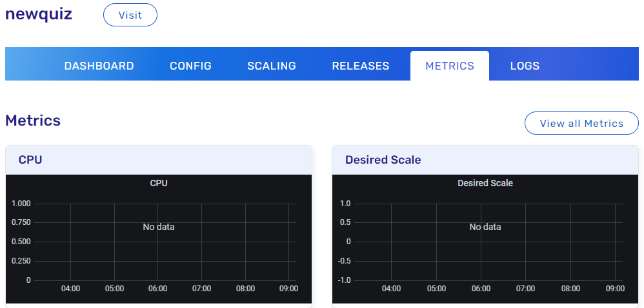Click the 1.000 y-axis label on the CPU chart
This screenshot has height=308, width=644.
[21, 204]
